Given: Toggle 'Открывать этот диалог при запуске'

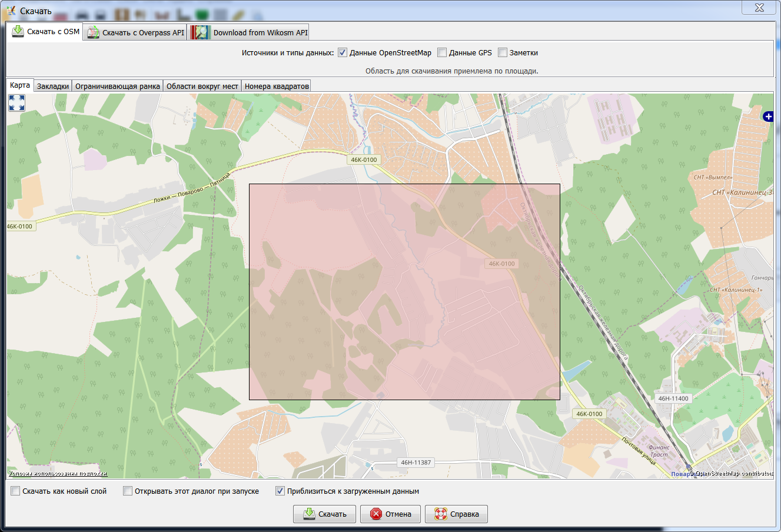Looking at the screenshot, I should [x=128, y=491].
